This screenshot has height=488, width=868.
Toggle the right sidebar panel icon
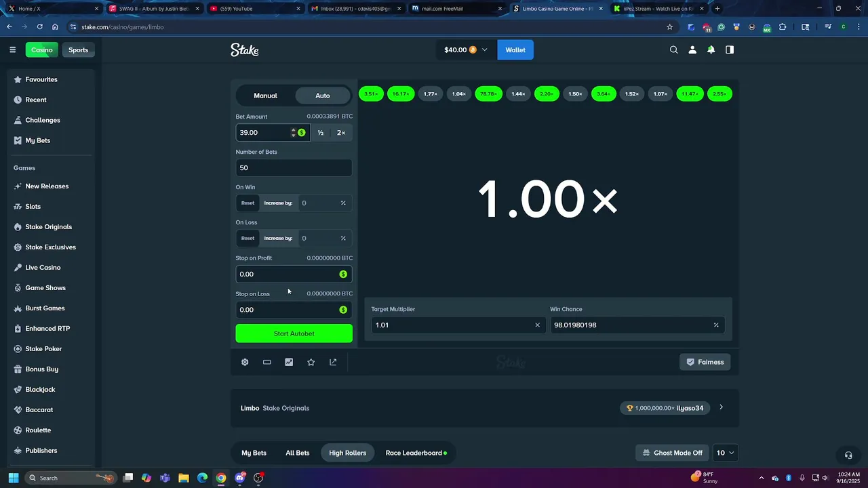pos(730,49)
